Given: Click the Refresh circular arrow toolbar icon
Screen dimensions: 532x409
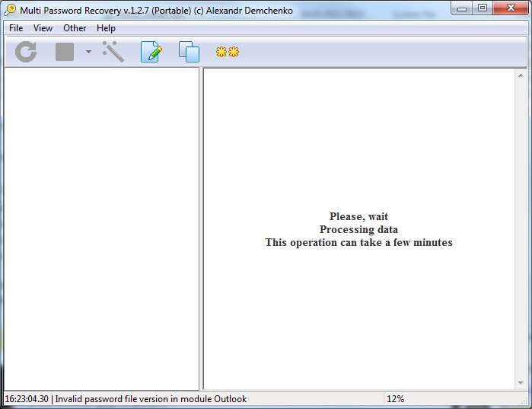Looking at the screenshot, I should click(26, 52).
